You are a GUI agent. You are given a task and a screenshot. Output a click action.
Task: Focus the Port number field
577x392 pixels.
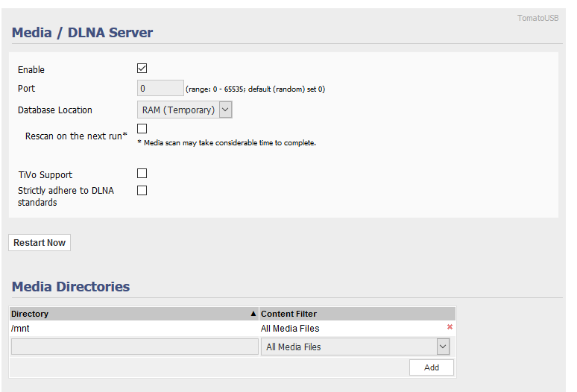pyautogui.click(x=160, y=88)
